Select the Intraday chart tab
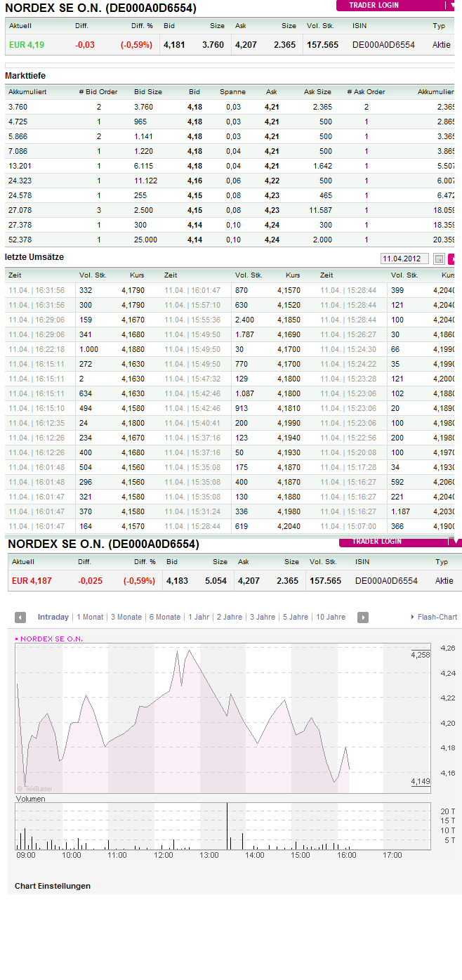The image size is (462, 980). coord(53,618)
